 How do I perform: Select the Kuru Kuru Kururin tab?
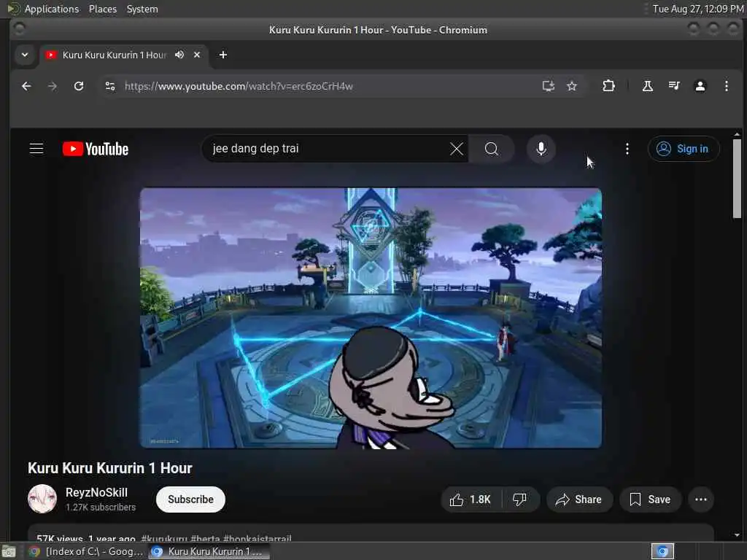point(115,55)
